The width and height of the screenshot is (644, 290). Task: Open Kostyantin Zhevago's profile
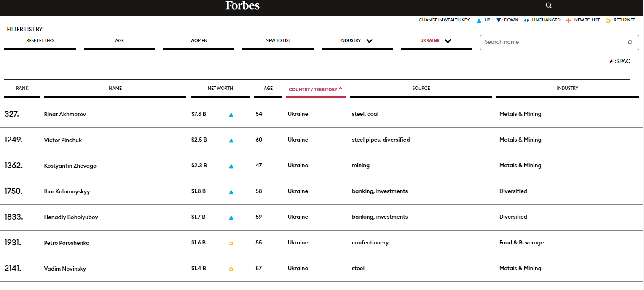(x=70, y=166)
